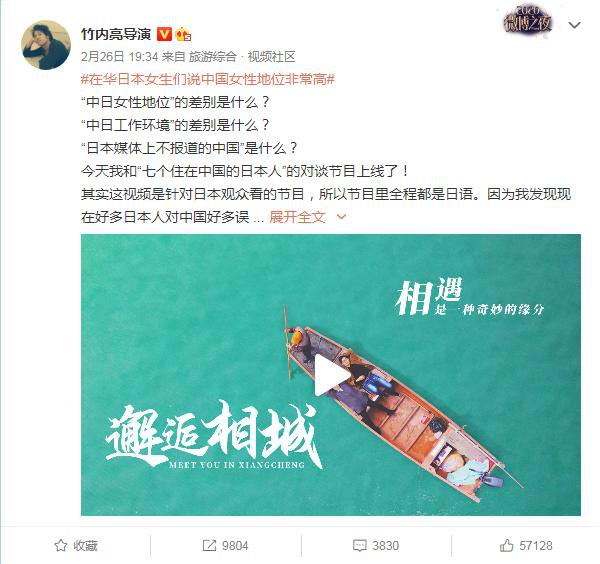This screenshot has height=564, width=600.
Task: Click the post timestamp 2月26日 19:34
Action: (x=119, y=57)
